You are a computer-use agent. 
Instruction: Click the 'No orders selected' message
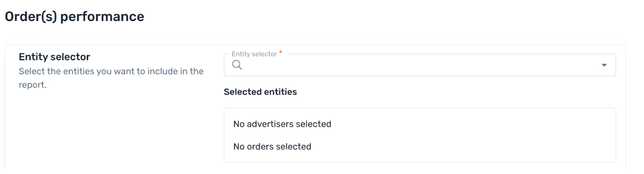(272, 146)
